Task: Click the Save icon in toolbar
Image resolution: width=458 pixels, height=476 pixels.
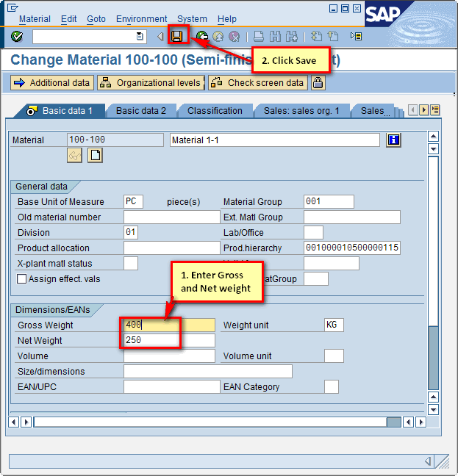Action: coord(177,36)
